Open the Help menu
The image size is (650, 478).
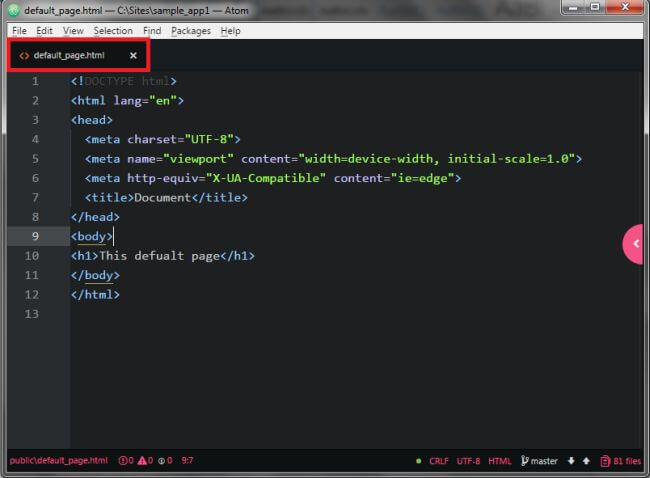pos(230,31)
